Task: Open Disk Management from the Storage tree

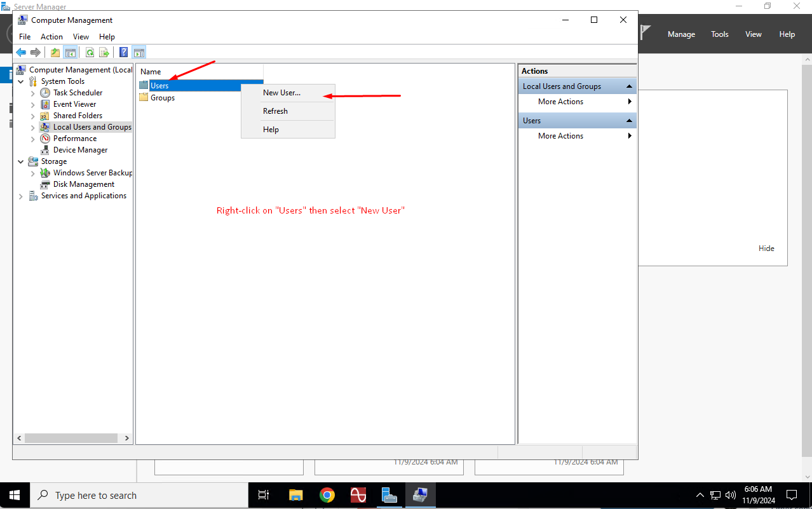Action: coord(83,184)
